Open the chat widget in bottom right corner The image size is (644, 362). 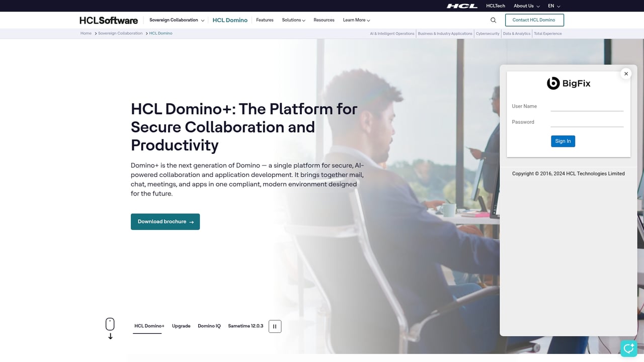tap(628, 348)
